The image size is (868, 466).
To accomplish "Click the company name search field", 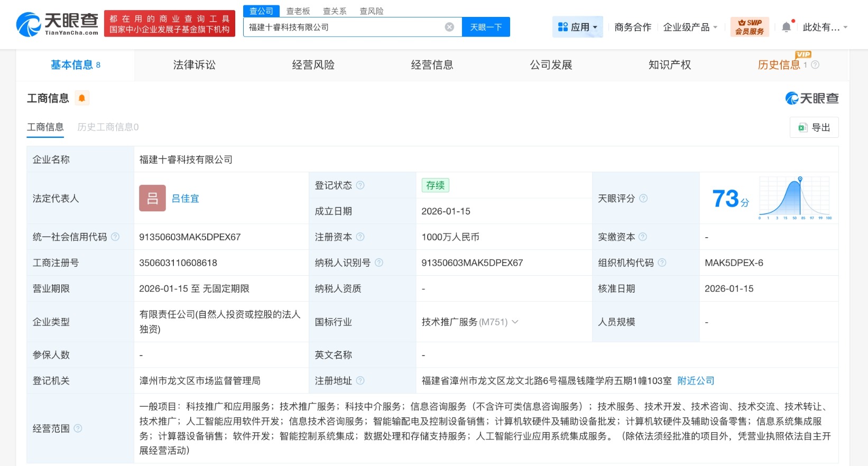I will point(344,27).
